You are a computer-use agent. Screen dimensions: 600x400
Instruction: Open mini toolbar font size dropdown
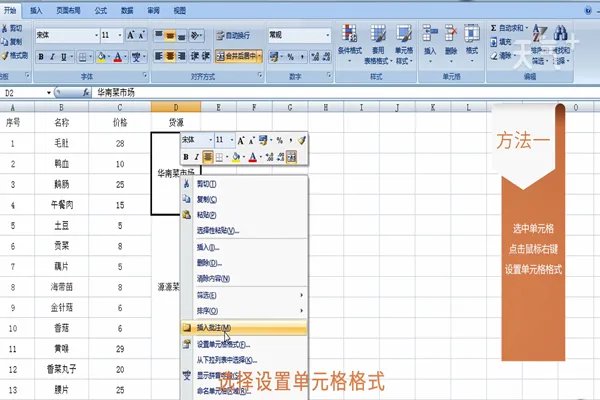(x=232, y=140)
